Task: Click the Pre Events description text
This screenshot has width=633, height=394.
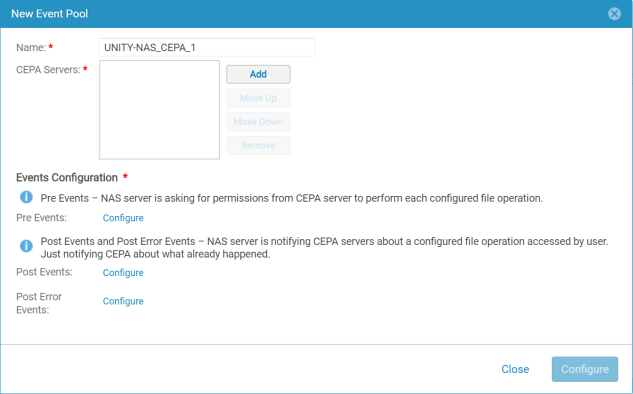Action: (x=291, y=198)
